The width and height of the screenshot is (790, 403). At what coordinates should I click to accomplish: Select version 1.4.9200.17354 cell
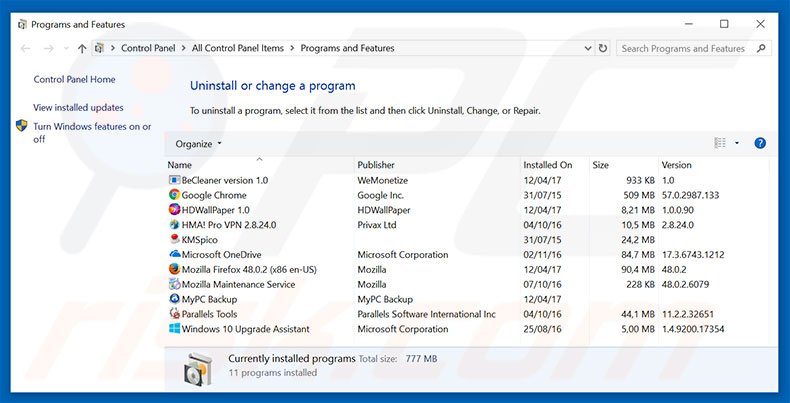(693, 329)
